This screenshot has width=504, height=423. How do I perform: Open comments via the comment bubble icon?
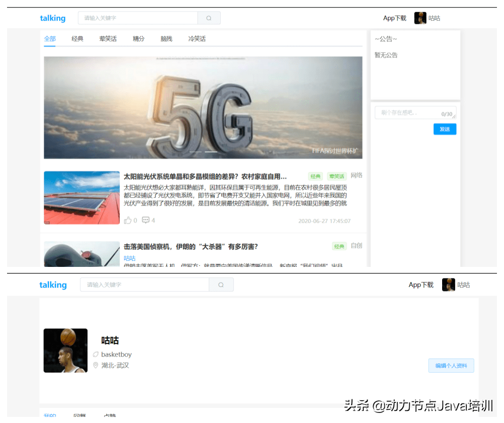[x=145, y=220]
